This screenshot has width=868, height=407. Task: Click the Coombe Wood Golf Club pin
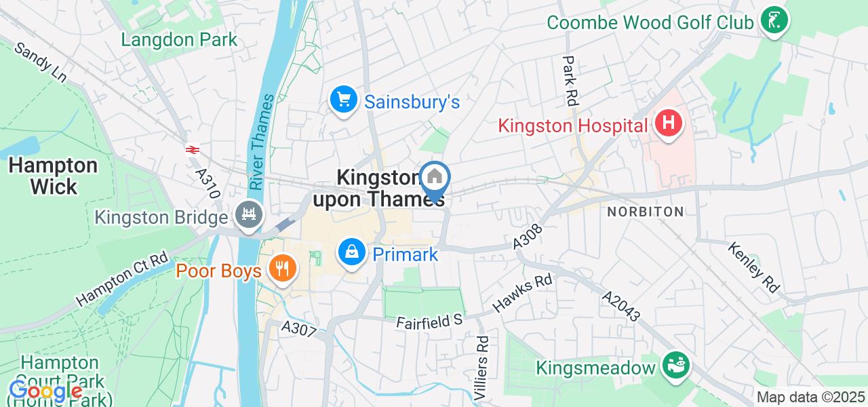774,21
